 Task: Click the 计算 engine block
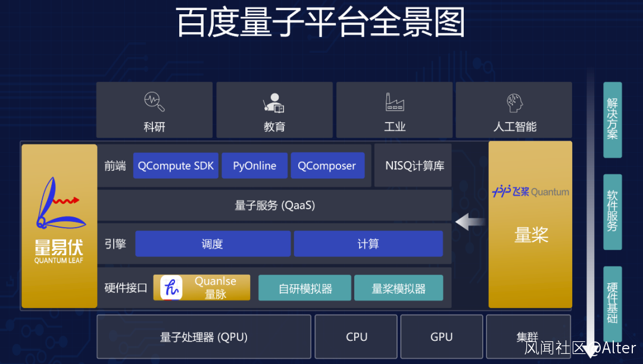[x=369, y=244]
